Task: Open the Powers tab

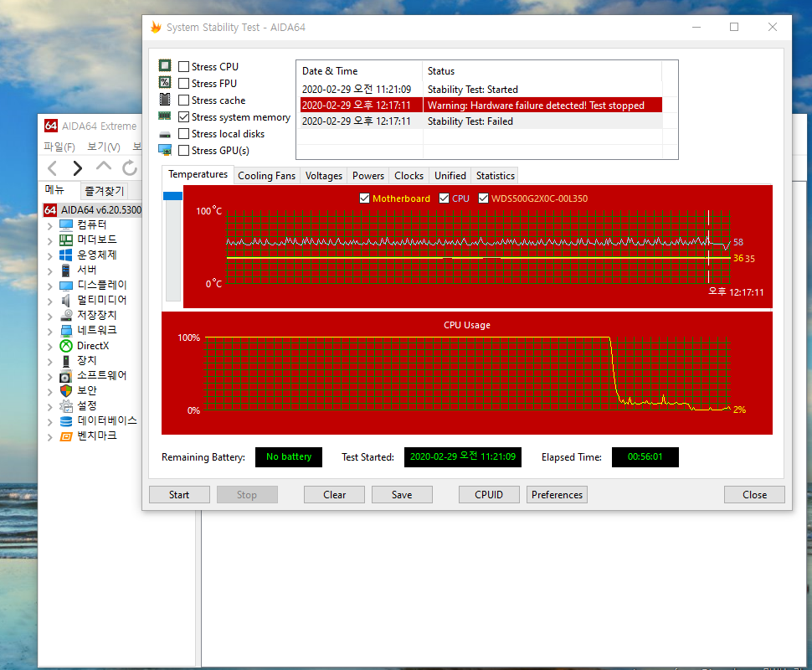Action: tap(368, 176)
